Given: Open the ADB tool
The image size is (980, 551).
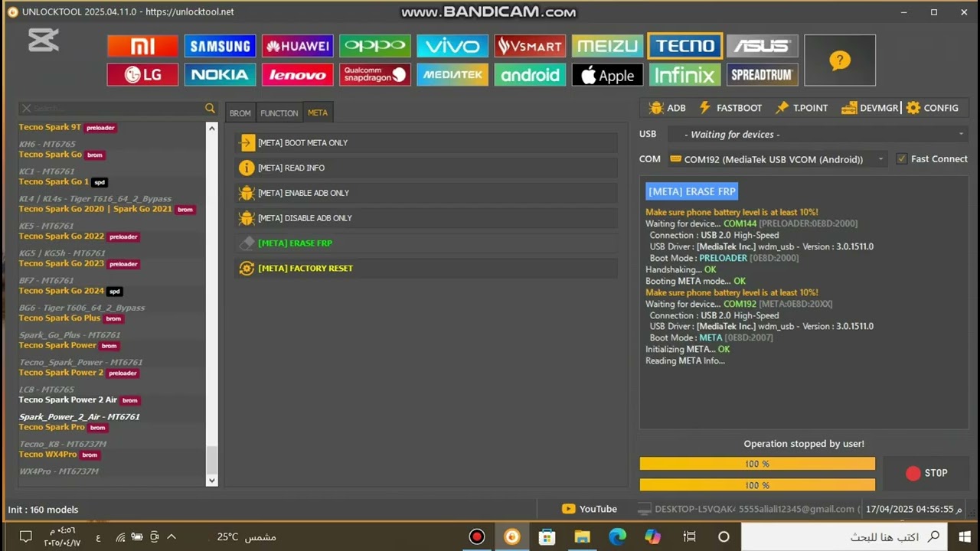Looking at the screenshot, I should click(x=667, y=108).
